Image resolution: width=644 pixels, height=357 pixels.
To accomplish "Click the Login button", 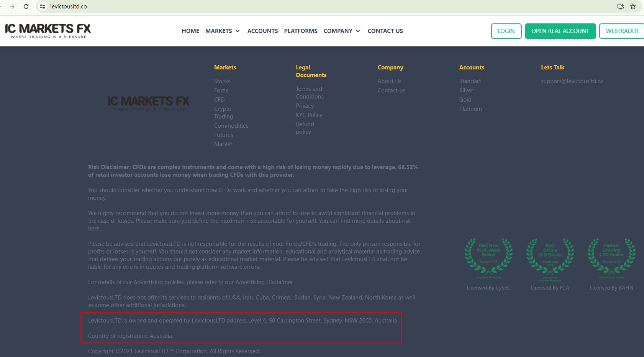I will coord(506,31).
